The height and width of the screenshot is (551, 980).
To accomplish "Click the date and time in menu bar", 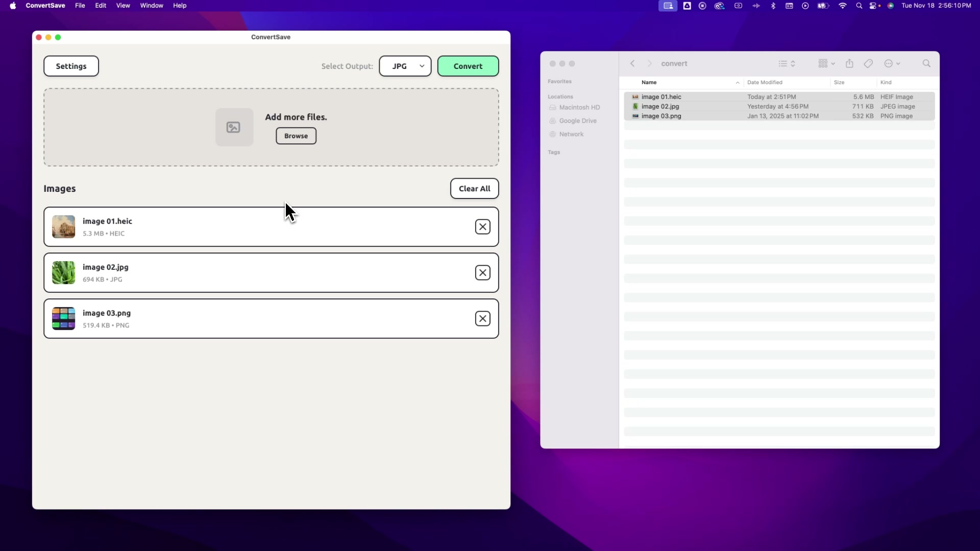I will [x=936, y=6].
